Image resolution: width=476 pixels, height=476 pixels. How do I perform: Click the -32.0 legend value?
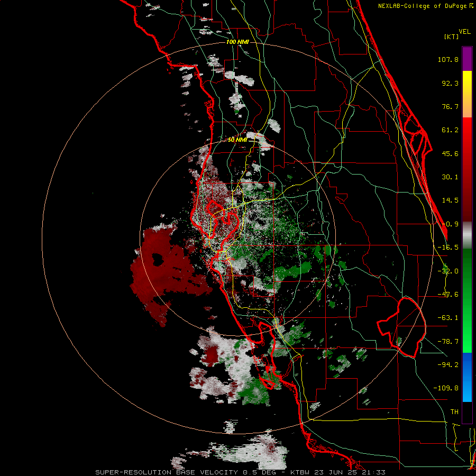[448, 271]
